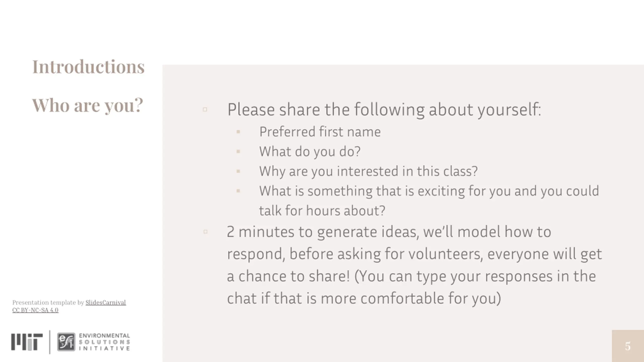
Task: Click the square bullet before 'Preferred first name'
Action: pyautogui.click(x=238, y=132)
